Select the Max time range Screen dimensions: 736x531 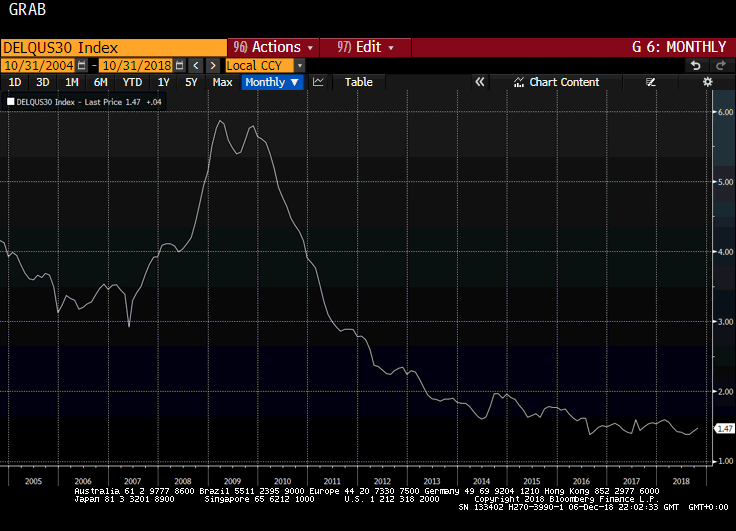(x=222, y=82)
